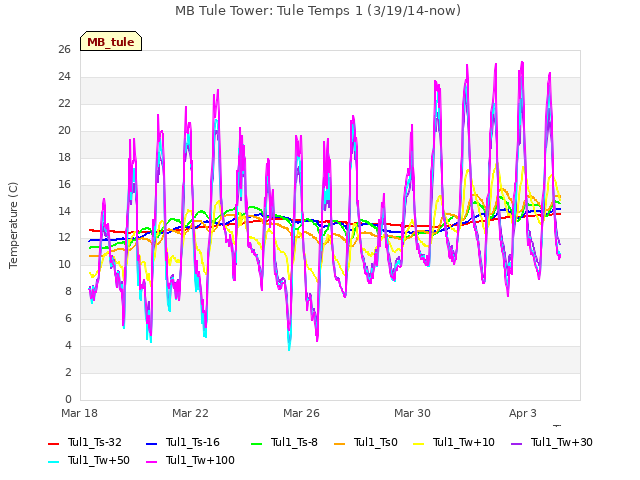Toggle the Tul1_Ts-8 legend entry

tap(284, 442)
